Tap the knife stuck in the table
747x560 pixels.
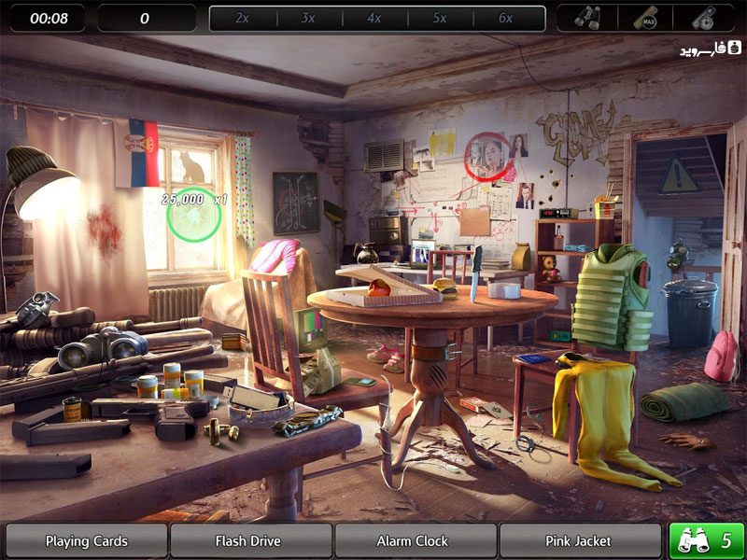pyautogui.click(x=476, y=273)
